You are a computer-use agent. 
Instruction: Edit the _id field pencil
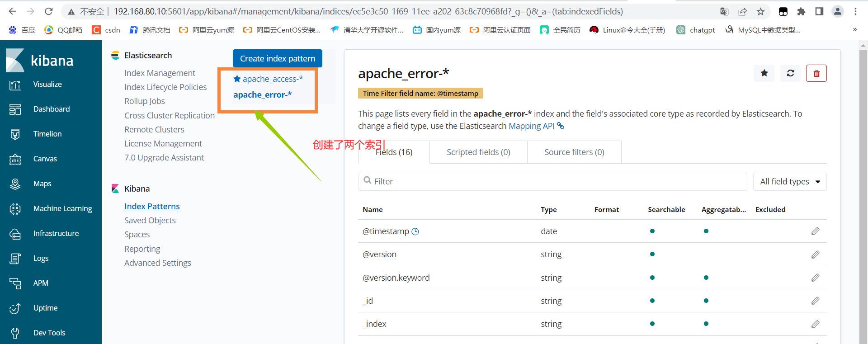pyautogui.click(x=815, y=301)
